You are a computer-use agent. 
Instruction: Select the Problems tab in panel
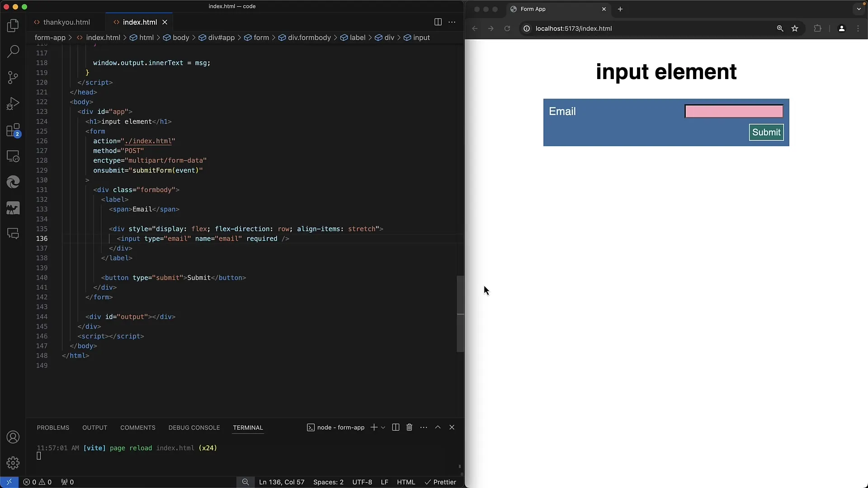point(53,427)
